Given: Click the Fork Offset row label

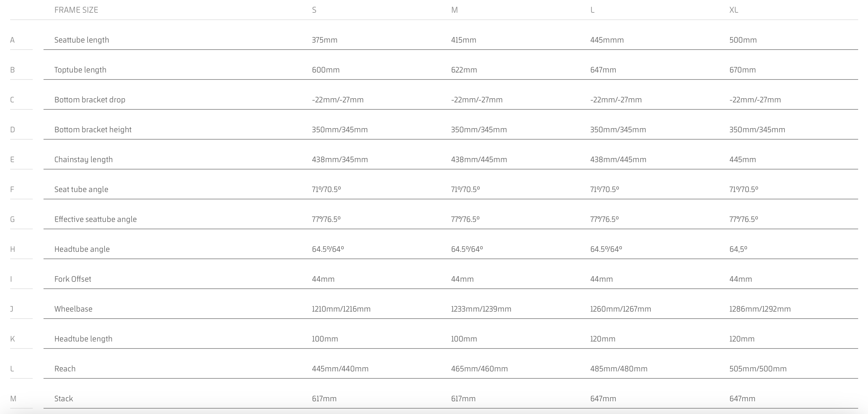Looking at the screenshot, I should tap(72, 279).
